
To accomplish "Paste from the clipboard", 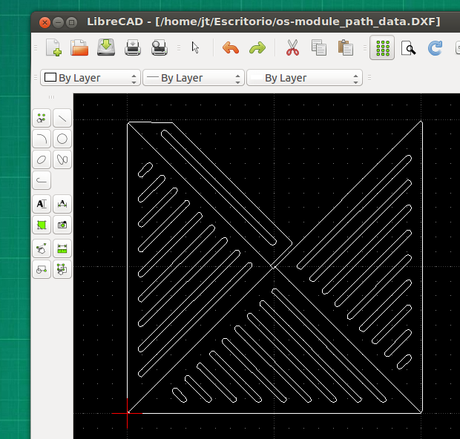I will click(x=345, y=47).
